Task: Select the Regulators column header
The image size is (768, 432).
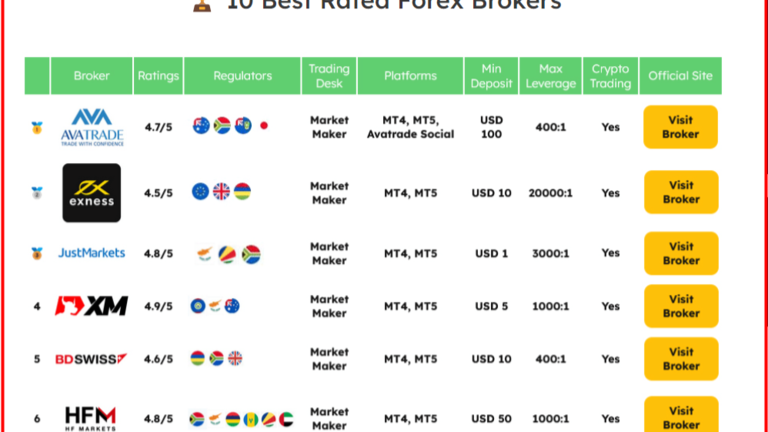Action: 242,76
